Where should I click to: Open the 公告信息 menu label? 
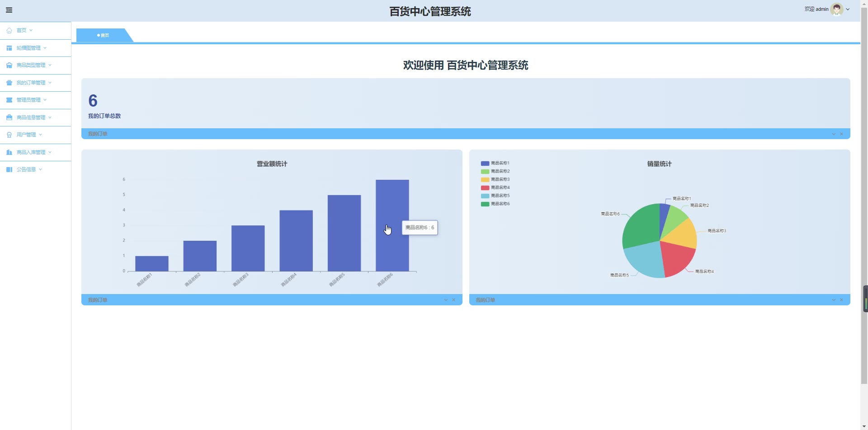pyautogui.click(x=26, y=169)
